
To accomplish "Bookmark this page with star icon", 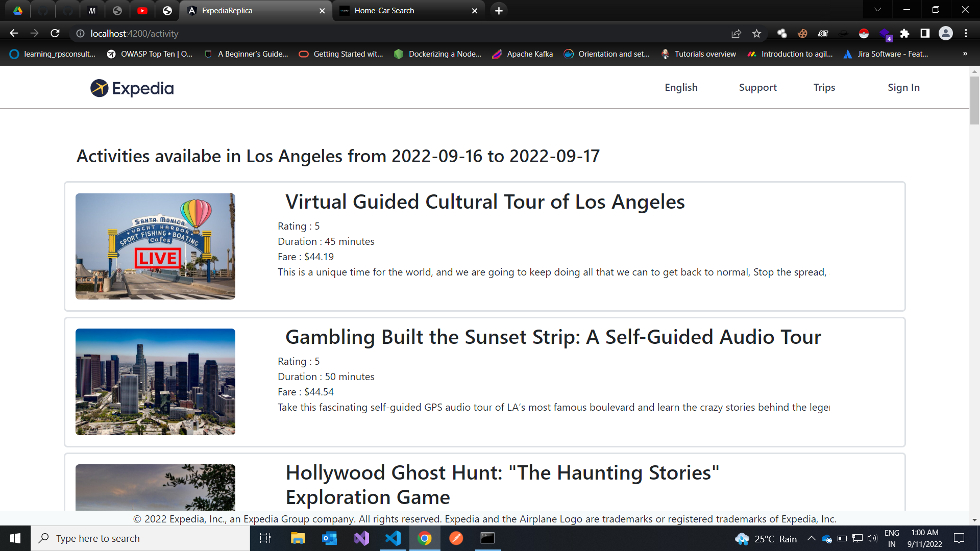I will click(756, 34).
